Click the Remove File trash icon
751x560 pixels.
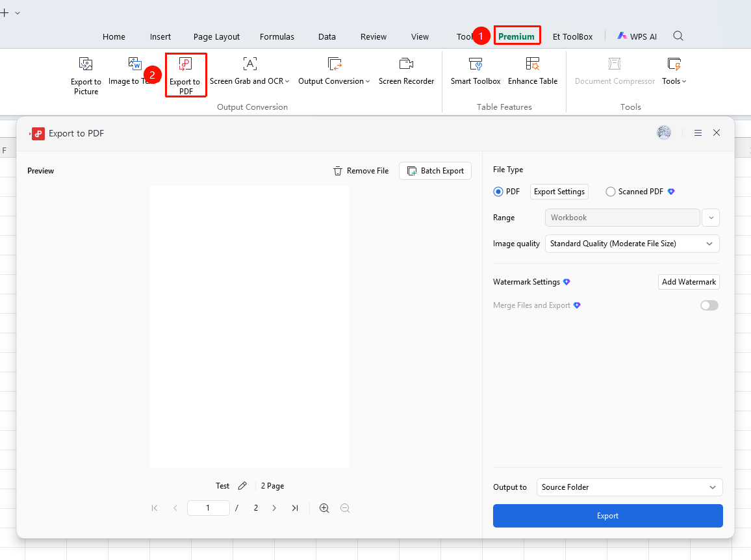tap(338, 171)
